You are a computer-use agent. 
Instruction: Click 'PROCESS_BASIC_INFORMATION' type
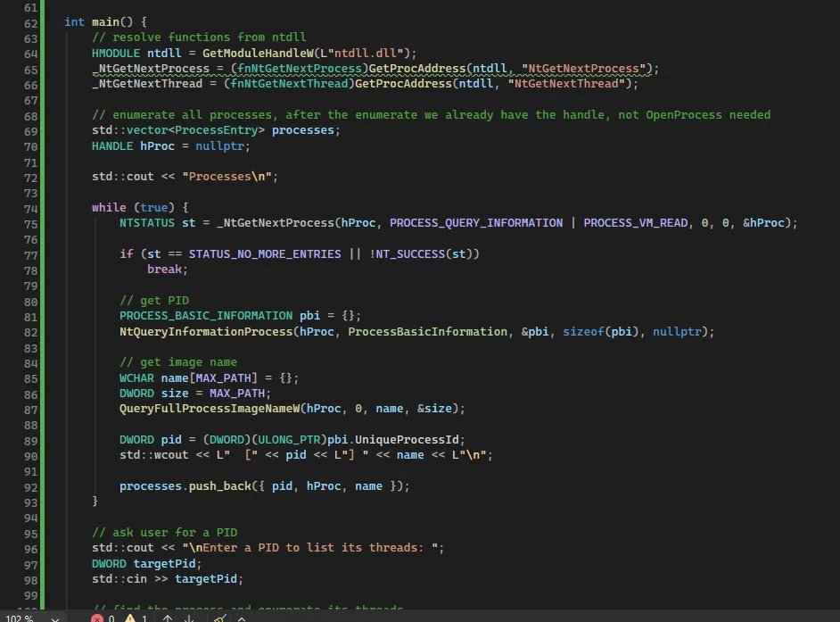(206, 316)
